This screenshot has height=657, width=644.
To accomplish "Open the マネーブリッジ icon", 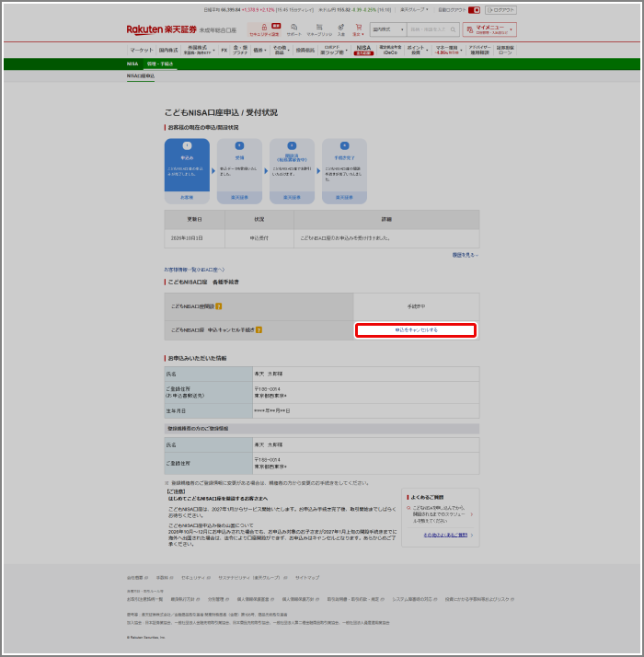I will [x=319, y=28].
